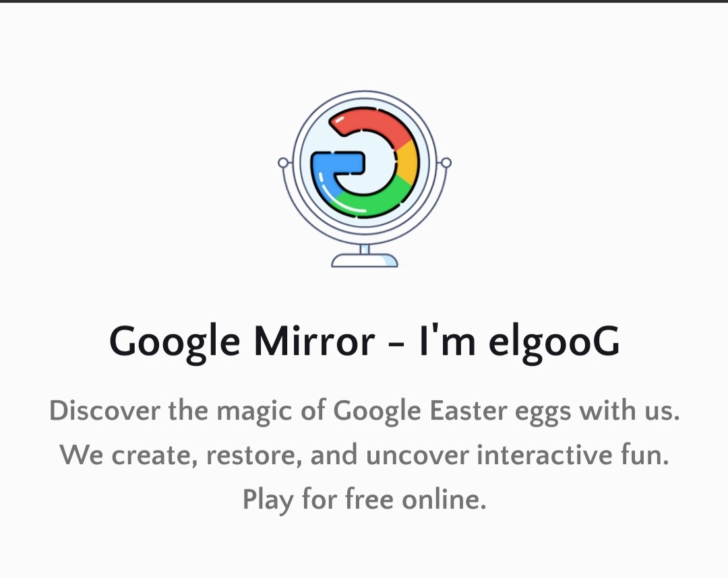Click the "Google Mirror – I'm elgooG" heading

tap(365, 342)
